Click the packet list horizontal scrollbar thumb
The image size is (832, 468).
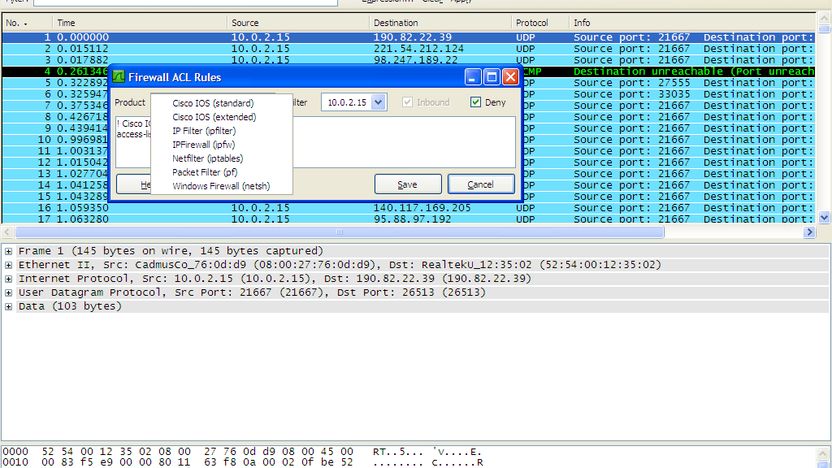(x=340, y=232)
